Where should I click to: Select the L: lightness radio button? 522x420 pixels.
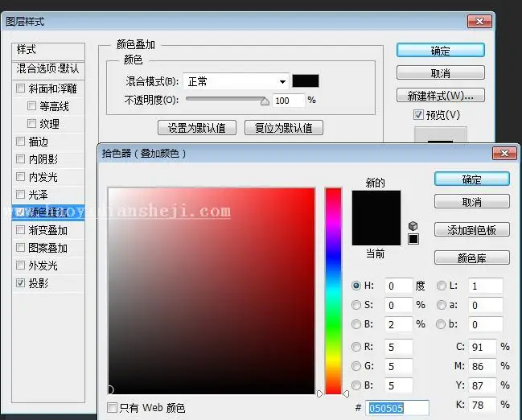(x=441, y=286)
